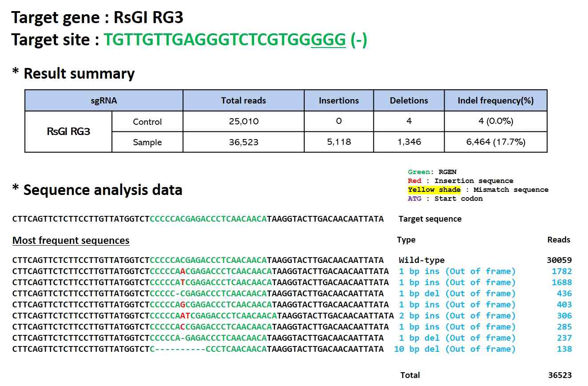Click the 'Sample' row label

pyautogui.click(x=147, y=142)
